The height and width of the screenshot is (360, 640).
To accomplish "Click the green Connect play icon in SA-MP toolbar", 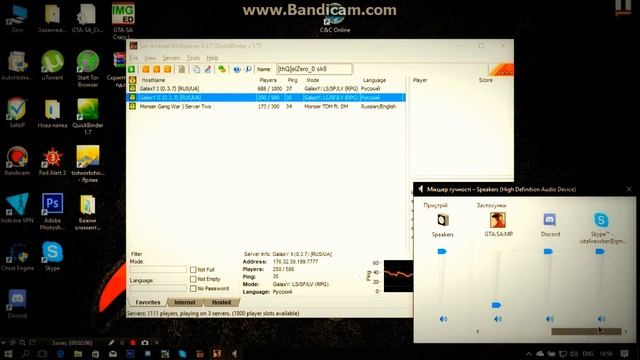I will [132, 69].
